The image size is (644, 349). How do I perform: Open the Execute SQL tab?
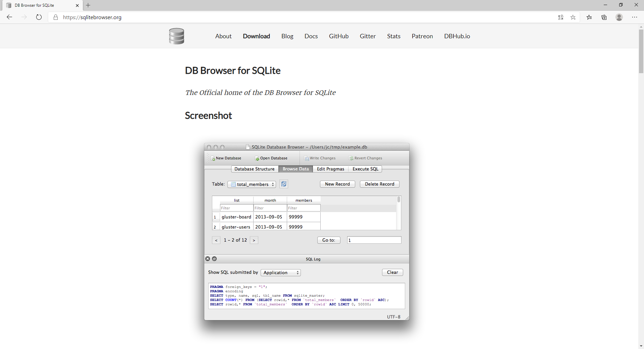[x=365, y=169]
